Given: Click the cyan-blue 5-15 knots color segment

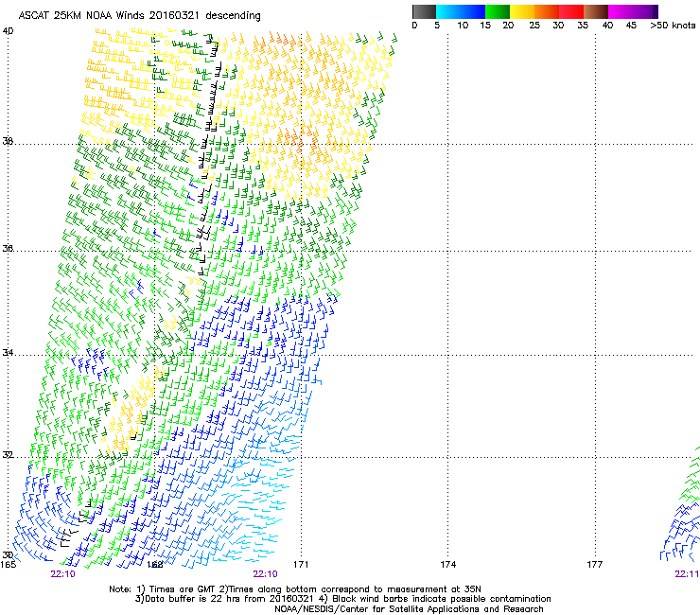Looking at the screenshot, I should click(x=461, y=11).
